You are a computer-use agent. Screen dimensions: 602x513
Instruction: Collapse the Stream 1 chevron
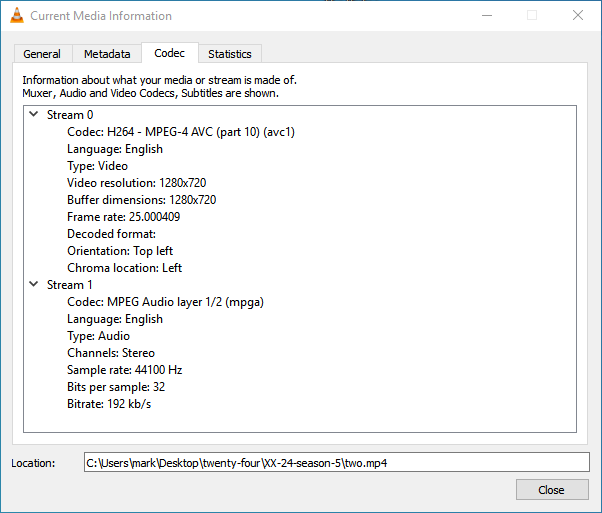point(34,284)
